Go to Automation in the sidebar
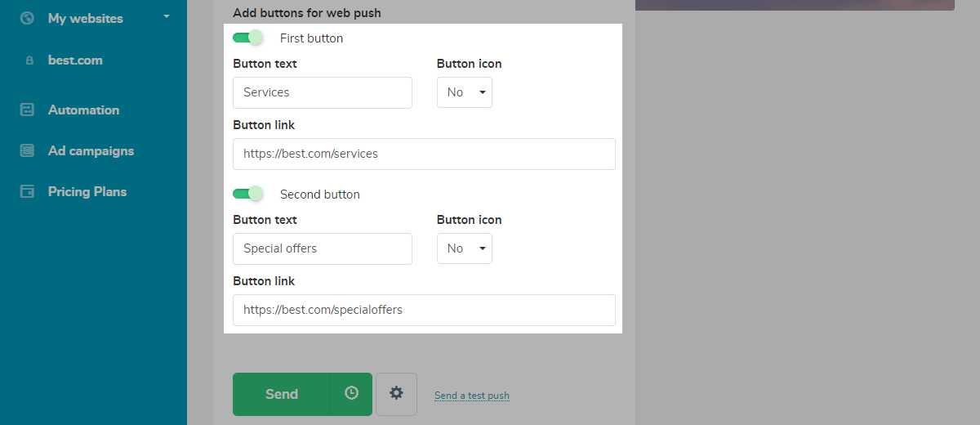This screenshot has width=980, height=425. [83, 110]
